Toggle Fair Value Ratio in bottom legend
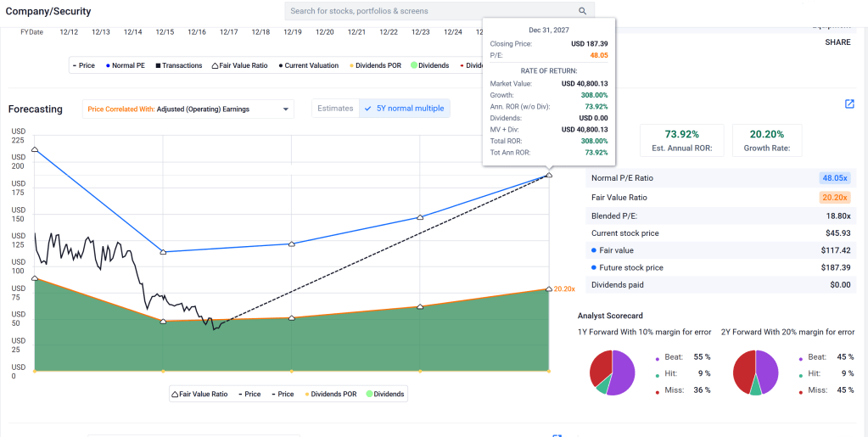The height and width of the screenshot is (437, 868). [x=200, y=394]
